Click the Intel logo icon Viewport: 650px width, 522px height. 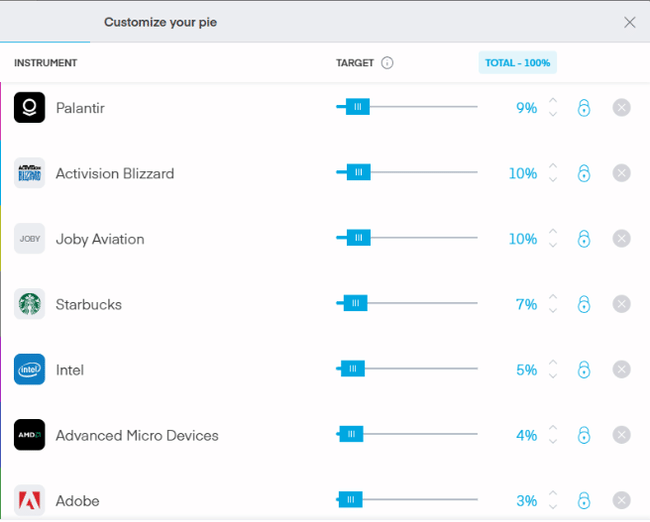[x=30, y=370]
